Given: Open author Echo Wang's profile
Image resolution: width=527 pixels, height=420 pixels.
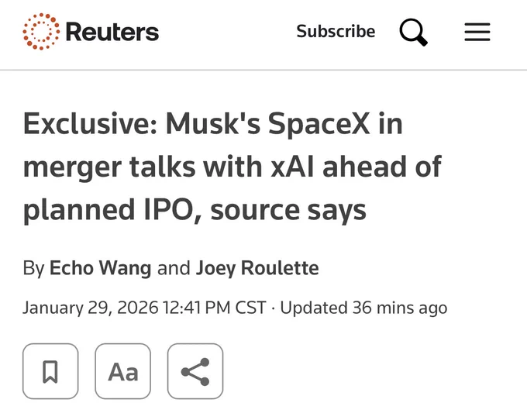Looking at the screenshot, I should 101,268.
